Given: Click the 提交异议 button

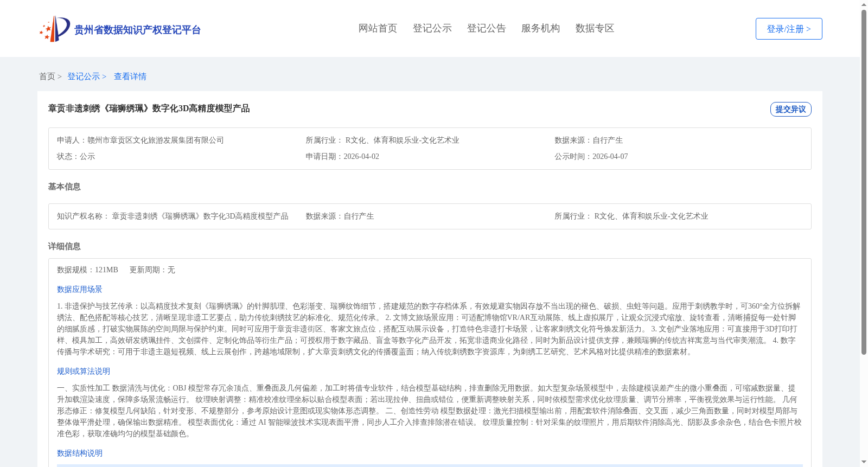Looking at the screenshot, I should click(790, 109).
